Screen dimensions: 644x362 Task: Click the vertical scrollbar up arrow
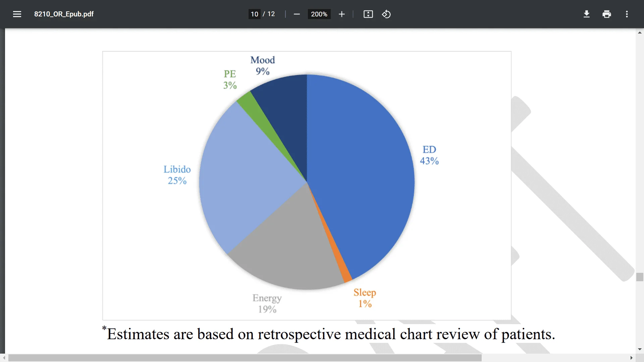pos(640,33)
